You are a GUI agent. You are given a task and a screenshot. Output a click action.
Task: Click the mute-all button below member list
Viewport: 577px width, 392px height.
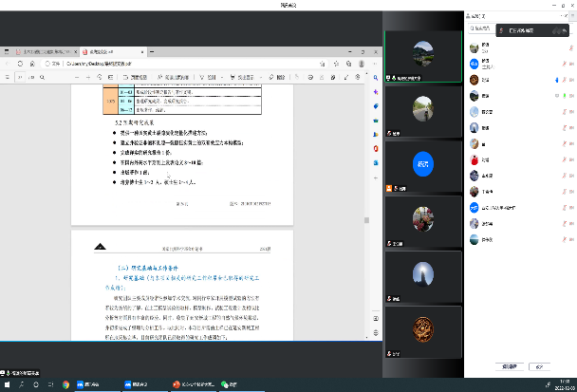pyautogui.click(x=512, y=364)
